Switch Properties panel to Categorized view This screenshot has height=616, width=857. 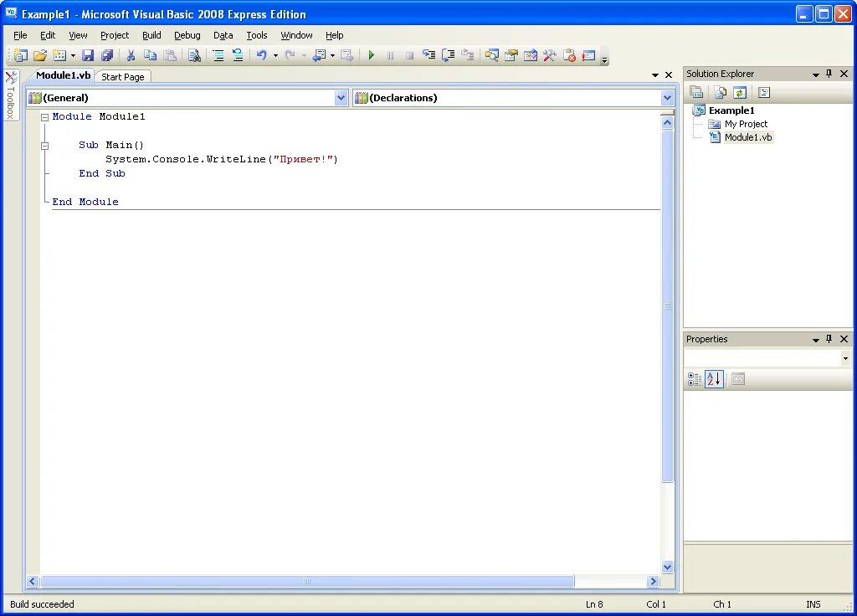[x=694, y=379]
